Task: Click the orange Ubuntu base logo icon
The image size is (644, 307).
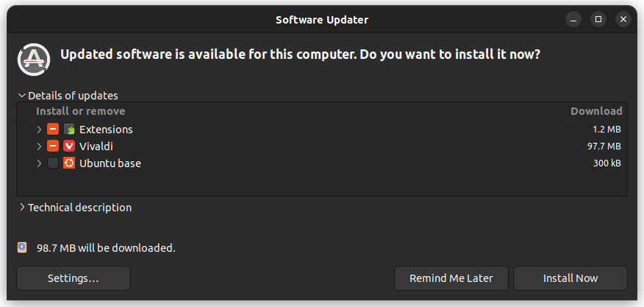Action: pos(69,163)
